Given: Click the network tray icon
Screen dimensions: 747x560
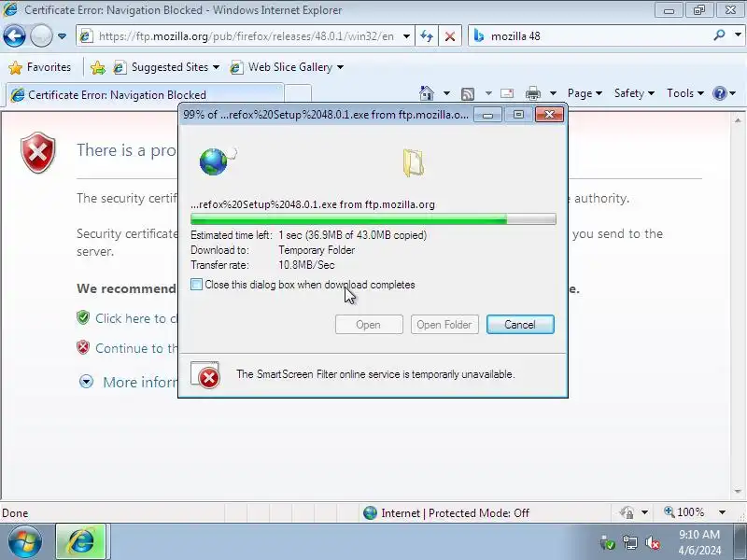Looking at the screenshot, I should (x=630, y=542).
